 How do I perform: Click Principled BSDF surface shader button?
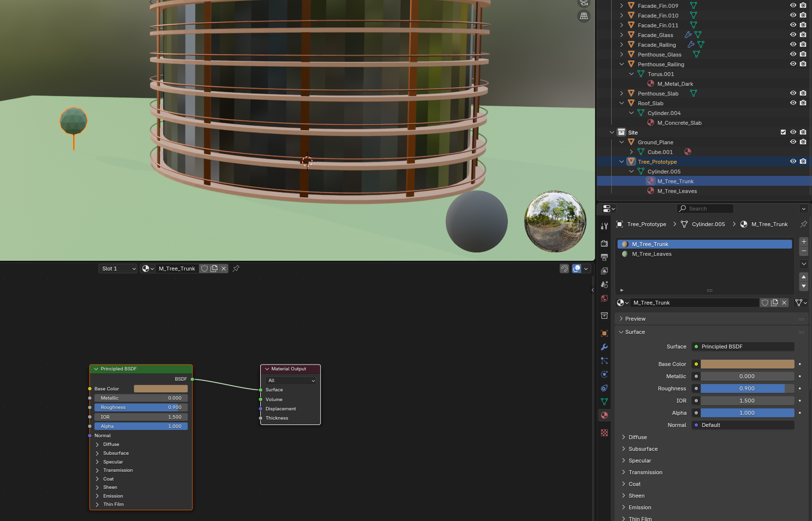point(743,347)
